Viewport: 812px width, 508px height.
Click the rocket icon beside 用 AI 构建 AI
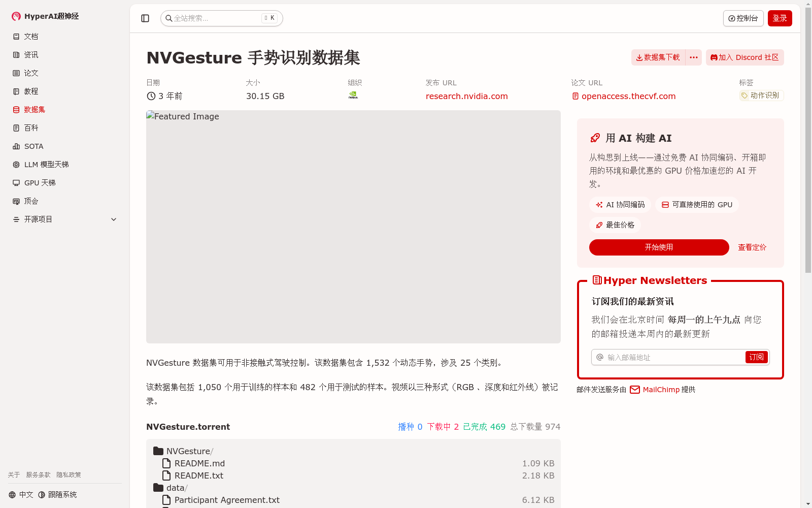pyautogui.click(x=595, y=138)
